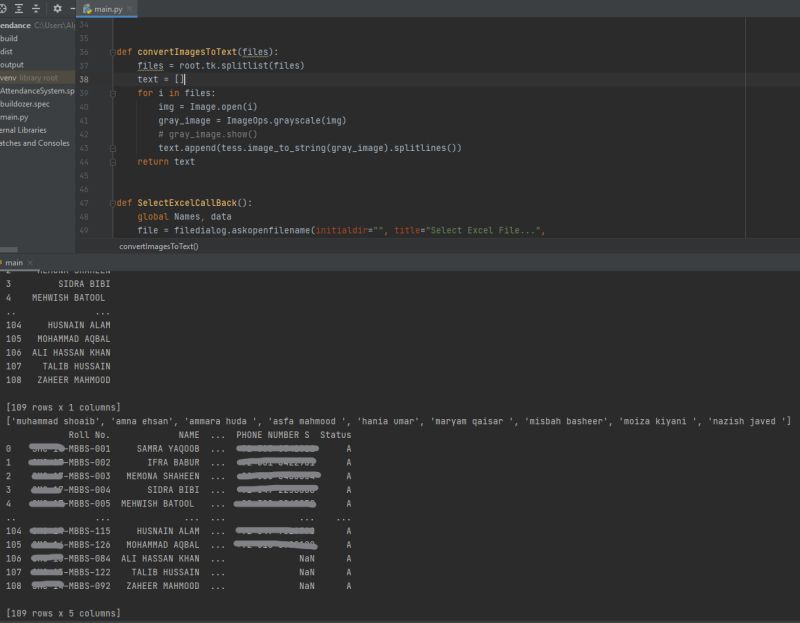Viewport: 800px width, 623px height.
Task: Click gutter at line number 38
Action: pos(84,80)
